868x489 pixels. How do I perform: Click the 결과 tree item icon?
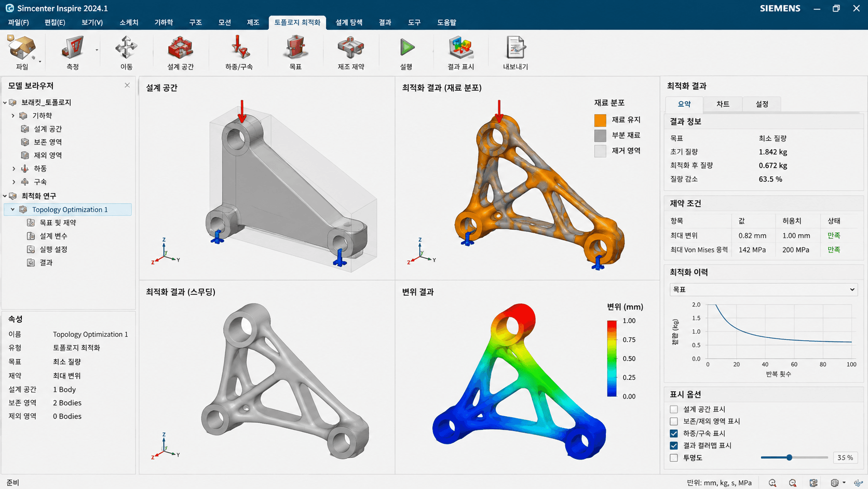31,262
